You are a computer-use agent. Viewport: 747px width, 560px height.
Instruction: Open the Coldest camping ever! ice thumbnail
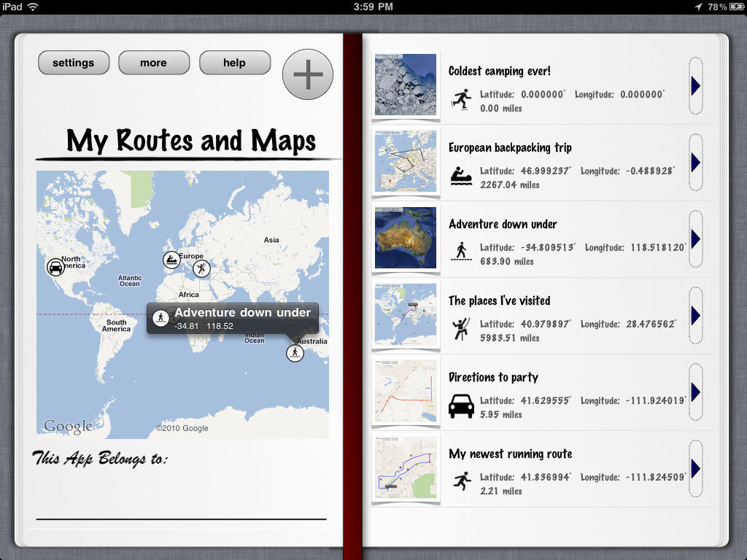pos(406,85)
